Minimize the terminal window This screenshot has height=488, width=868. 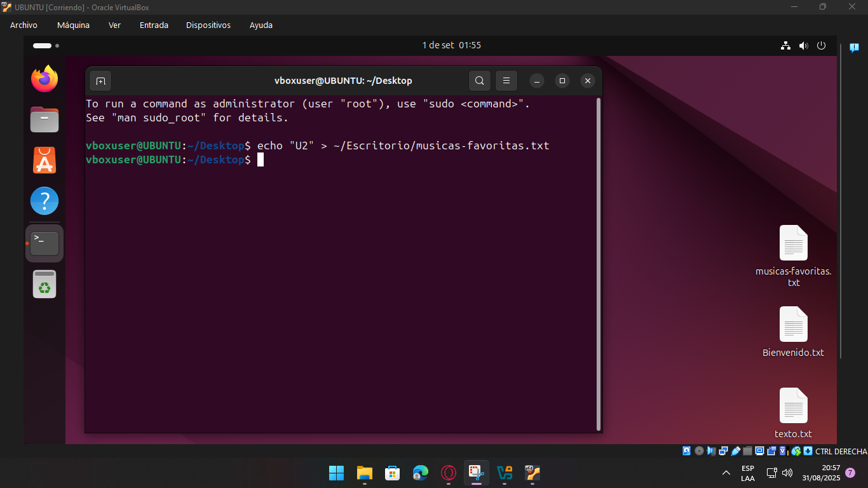pyautogui.click(x=537, y=81)
